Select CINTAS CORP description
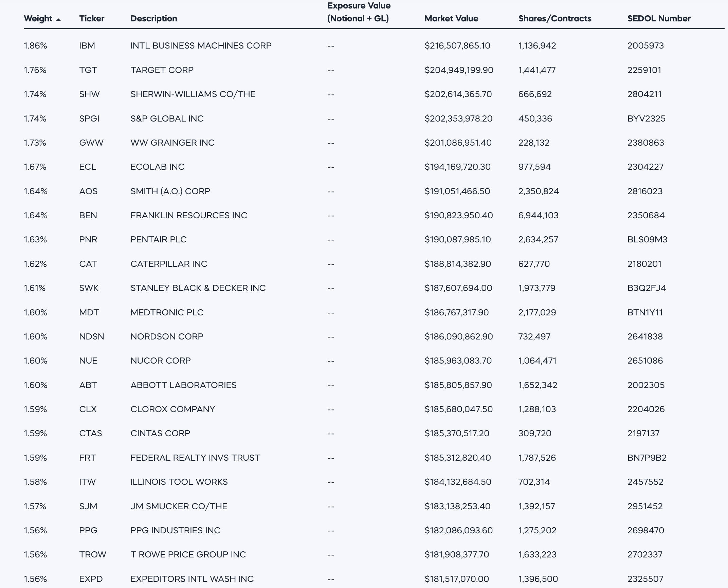The width and height of the screenshot is (728, 588). pyautogui.click(x=160, y=433)
